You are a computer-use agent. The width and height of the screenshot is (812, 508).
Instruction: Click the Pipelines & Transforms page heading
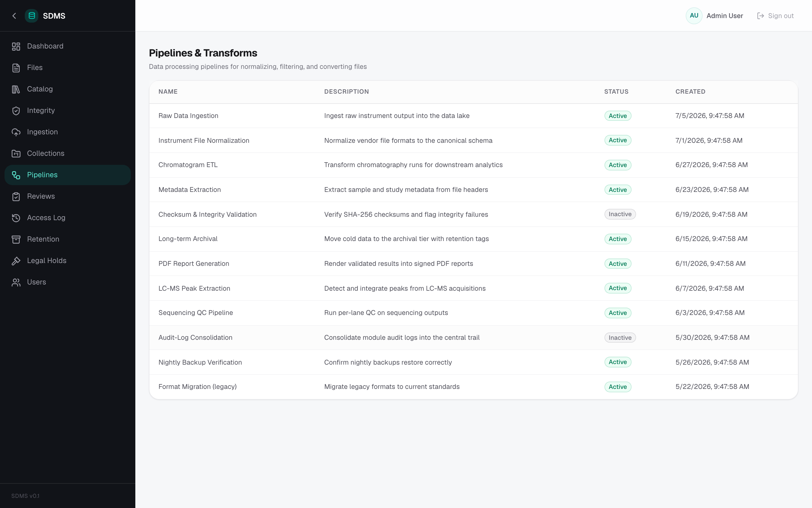tap(203, 53)
